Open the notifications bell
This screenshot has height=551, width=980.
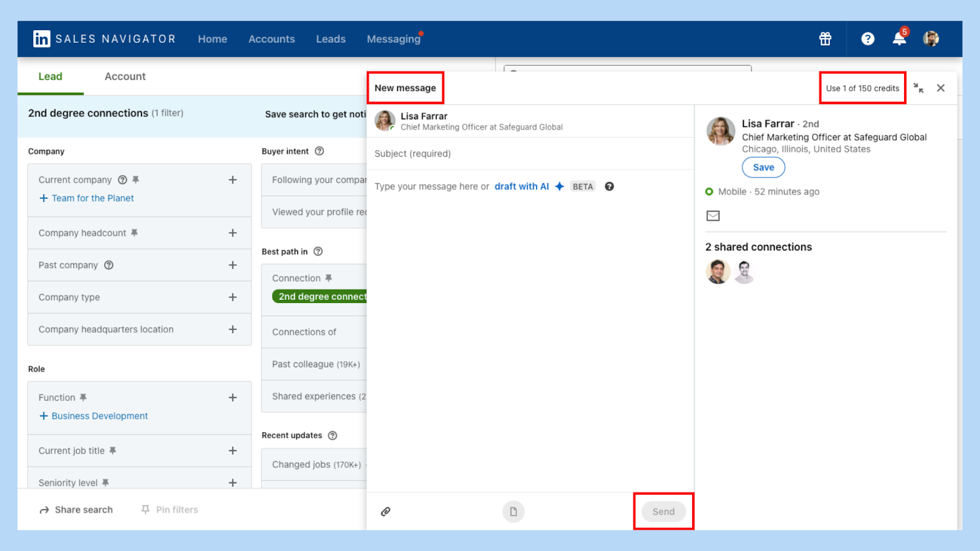click(x=899, y=39)
